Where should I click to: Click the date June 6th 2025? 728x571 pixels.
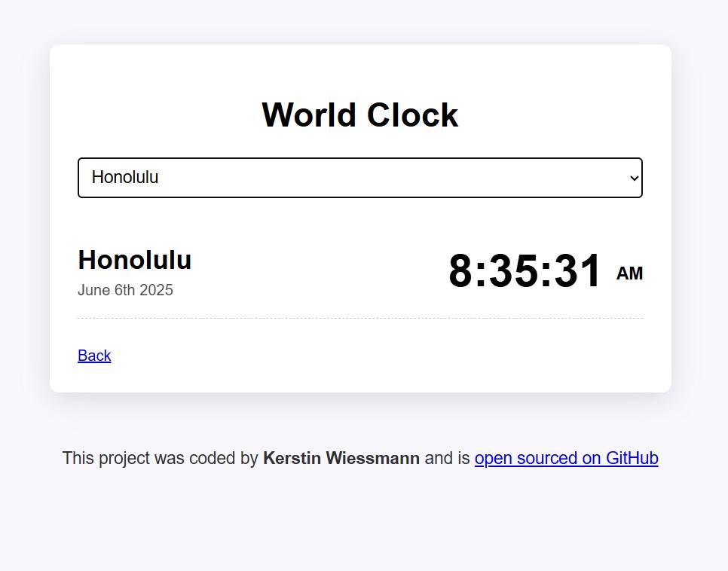pyautogui.click(x=125, y=290)
